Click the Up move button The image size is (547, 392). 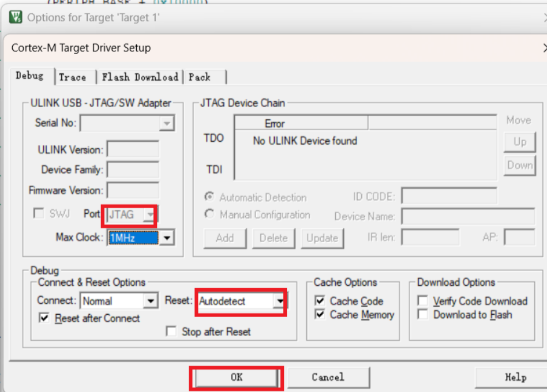[520, 142]
